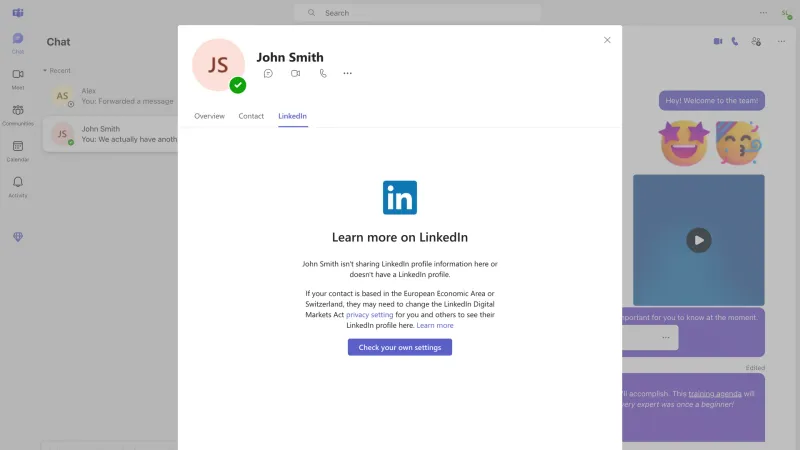Click the star-eyes emoji in chat
Image resolution: width=800 pixels, height=450 pixels.
click(x=684, y=143)
